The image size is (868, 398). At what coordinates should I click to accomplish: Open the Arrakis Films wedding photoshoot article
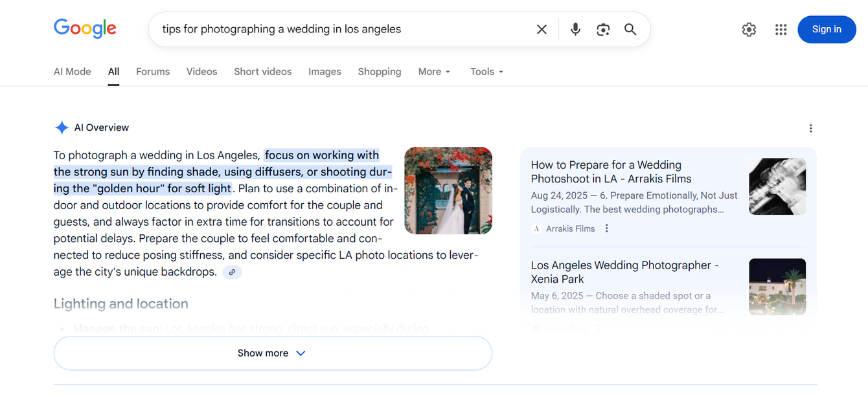pyautogui.click(x=611, y=172)
